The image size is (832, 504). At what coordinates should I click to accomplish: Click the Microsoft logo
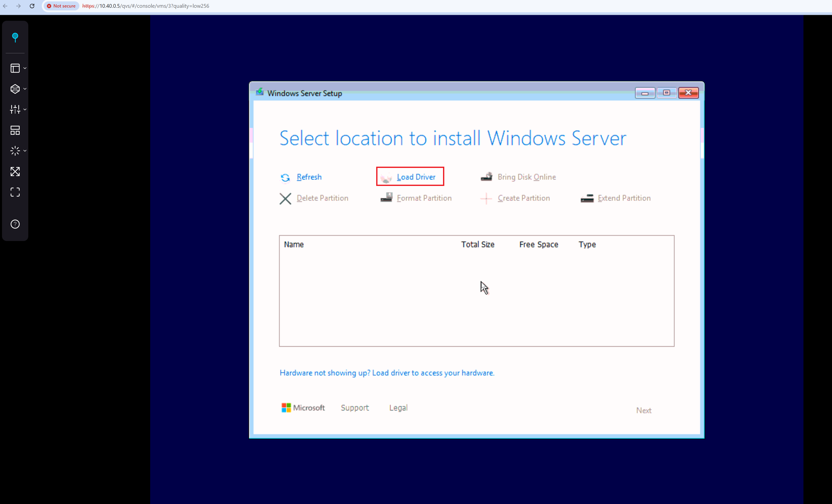303,408
